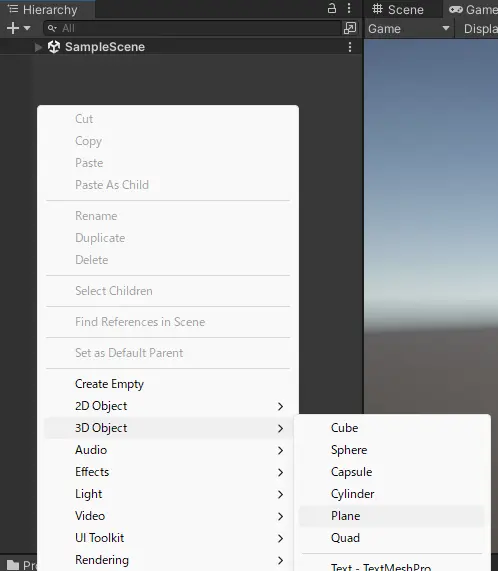Click the Project panel folder icon
Viewport: 498px width, 571px height.
pos(13,565)
